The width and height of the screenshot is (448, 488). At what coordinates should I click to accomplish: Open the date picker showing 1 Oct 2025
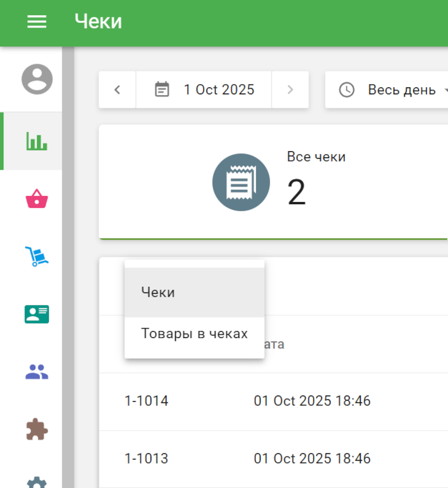204,90
